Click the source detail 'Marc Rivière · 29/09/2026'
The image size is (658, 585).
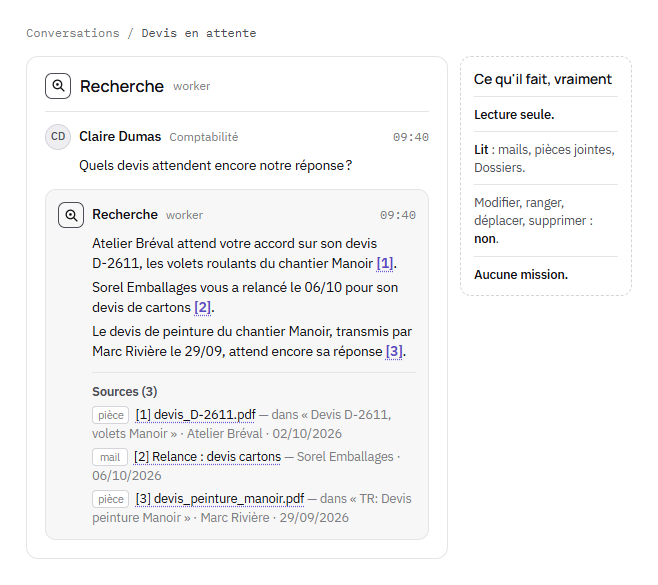[x=274, y=517]
